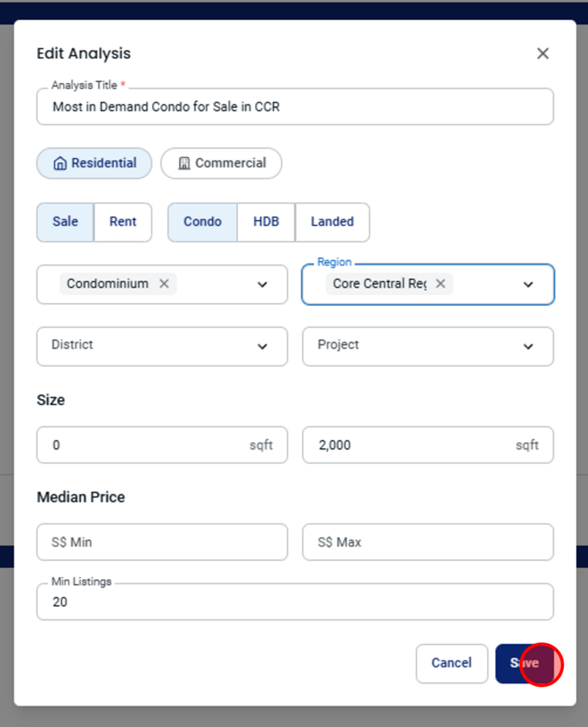The width and height of the screenshot is (588, 727).
Task: Click the Min Listings field
Action: click(295, 602)
